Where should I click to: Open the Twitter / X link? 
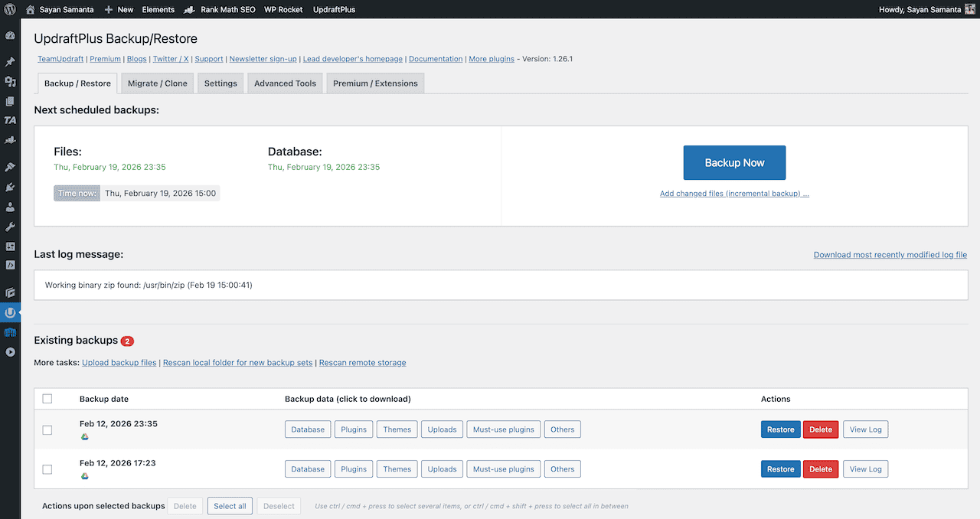pos(171,59)
